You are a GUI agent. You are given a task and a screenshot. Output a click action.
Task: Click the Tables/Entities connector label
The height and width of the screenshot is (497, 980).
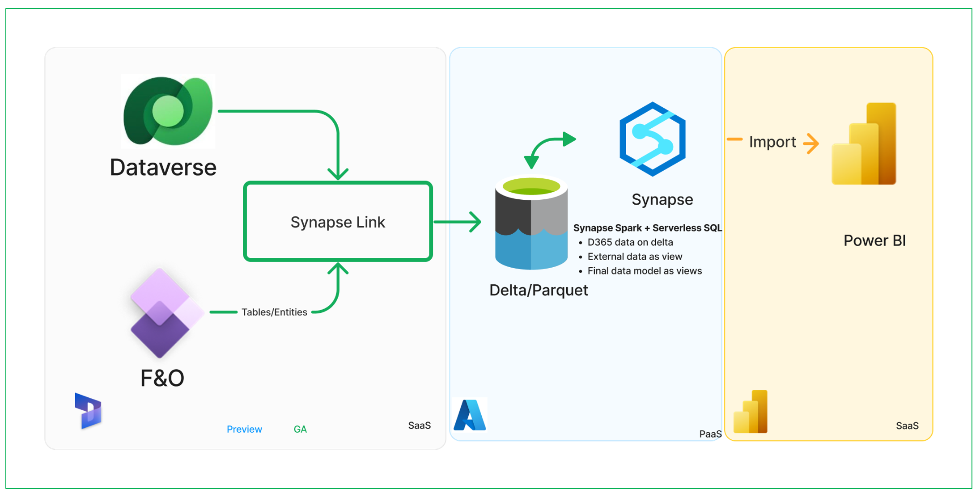pos(274,312)
